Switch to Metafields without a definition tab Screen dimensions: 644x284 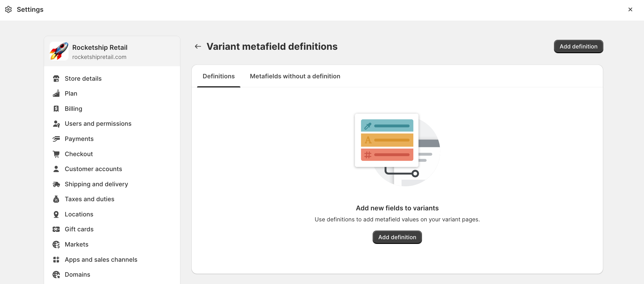[x=295, y=76]
